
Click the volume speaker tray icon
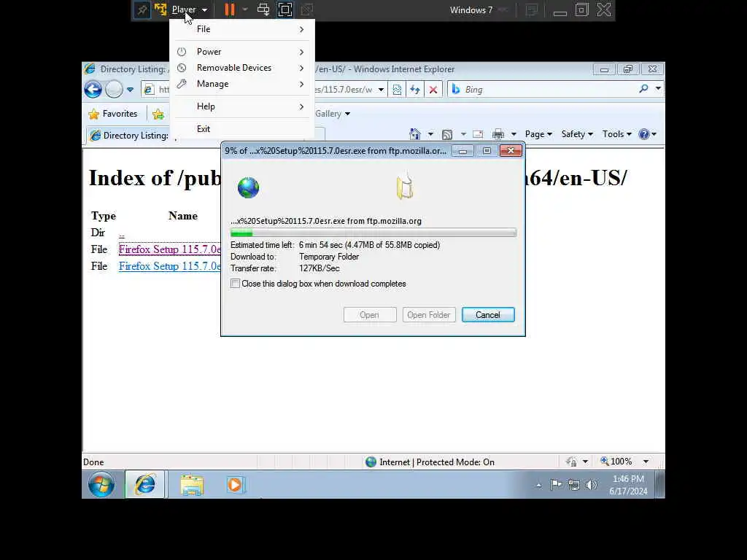(591, 485)
